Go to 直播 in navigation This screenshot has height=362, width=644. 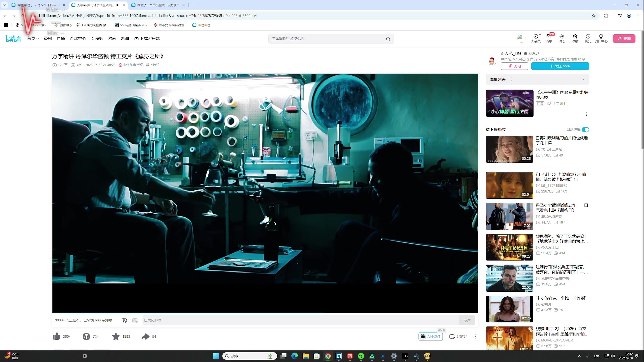click(61, 39)
